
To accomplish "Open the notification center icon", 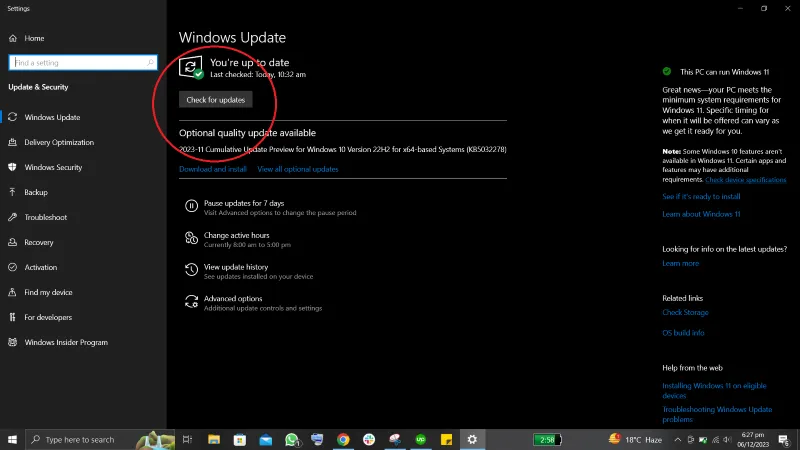I will [784, 440].
